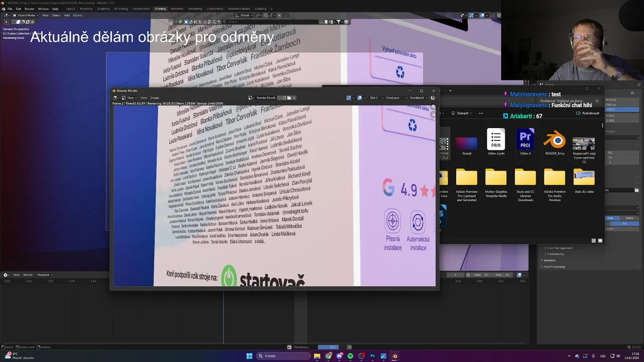Open the Zobrazit dropdown in Explorer
This screenshot has width=644, height=362.
(460, 113)
